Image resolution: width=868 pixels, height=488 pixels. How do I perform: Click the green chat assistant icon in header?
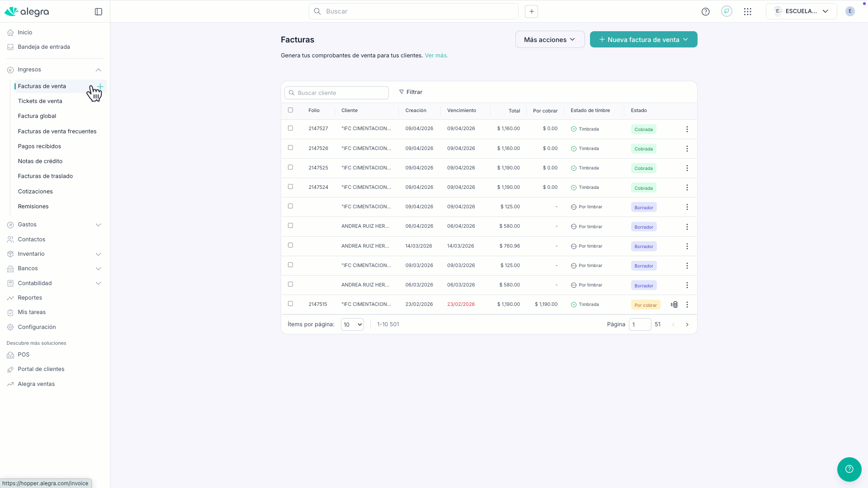pyautogui.click(x=726, y=11)
